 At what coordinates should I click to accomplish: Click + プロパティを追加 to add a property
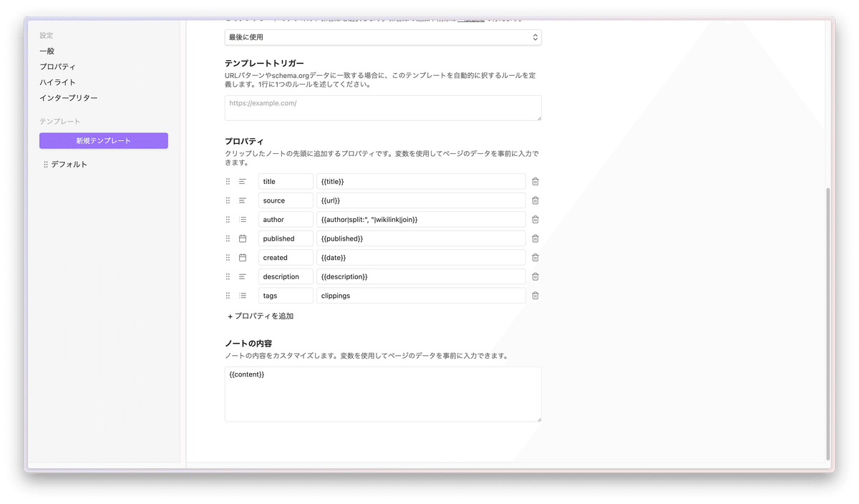[260, 316]
